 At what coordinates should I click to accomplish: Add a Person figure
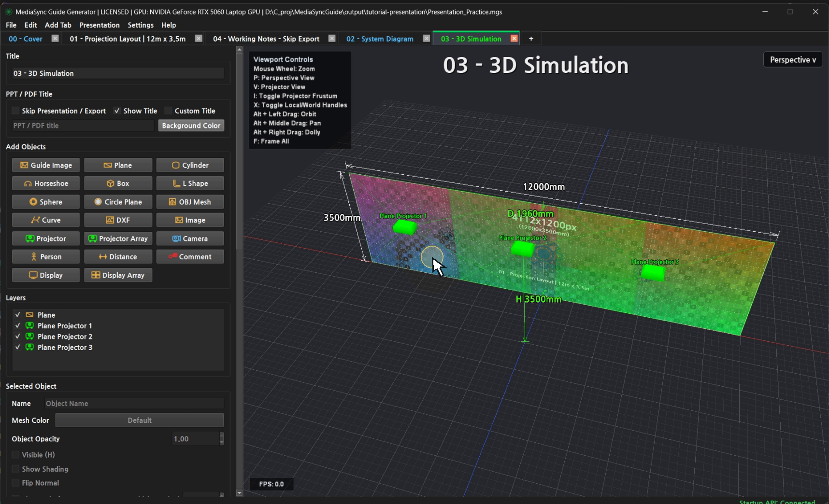(46, 257)
